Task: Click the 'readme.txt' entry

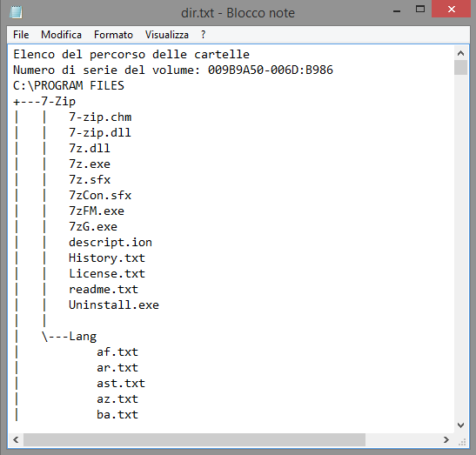Action: (x=104, y=290)
